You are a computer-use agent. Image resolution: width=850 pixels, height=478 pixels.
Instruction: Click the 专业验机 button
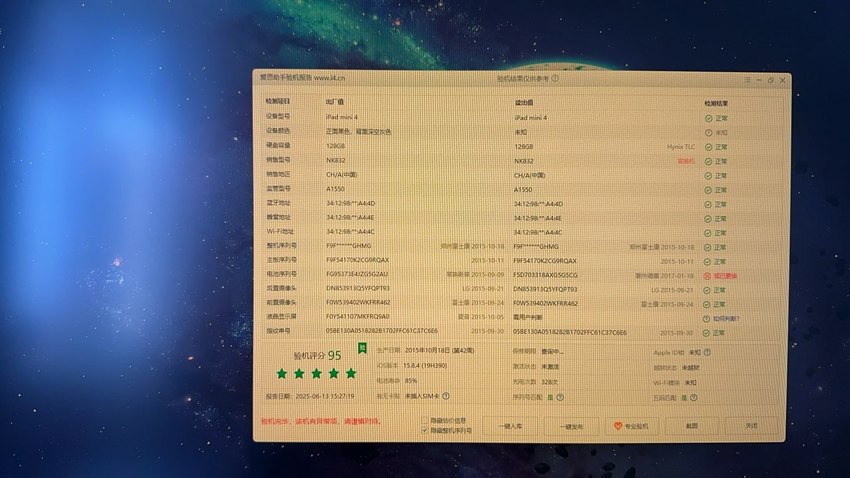coord(632,427)
